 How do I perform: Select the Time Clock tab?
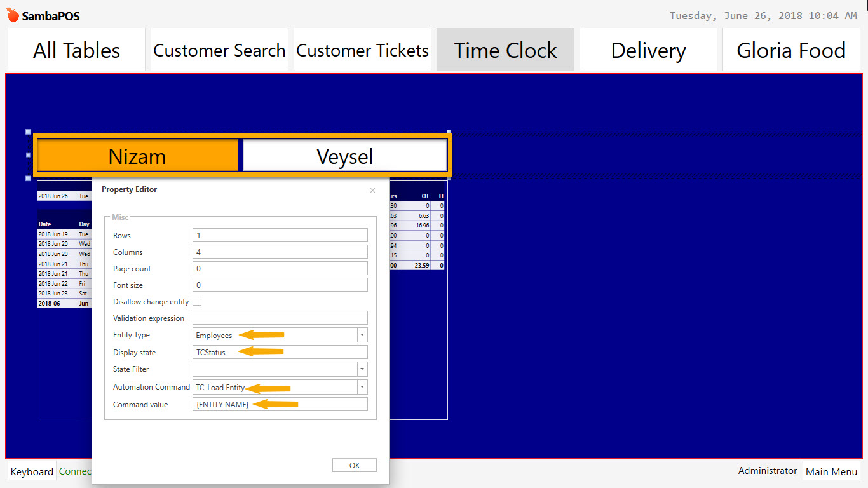click(x=505, y=50)
